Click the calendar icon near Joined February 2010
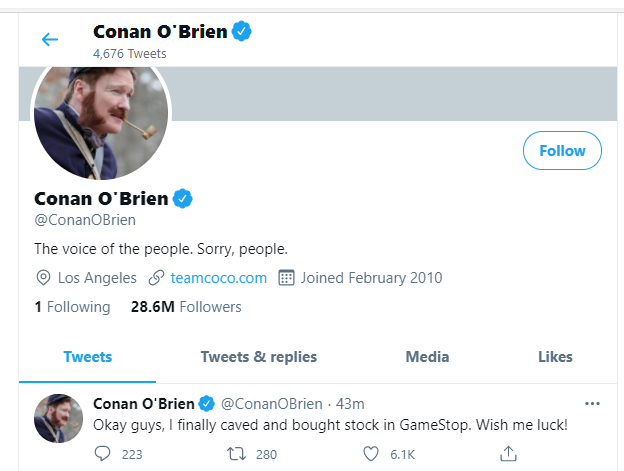Viewport: 624px width, 471px height. (x=286, y=278)
